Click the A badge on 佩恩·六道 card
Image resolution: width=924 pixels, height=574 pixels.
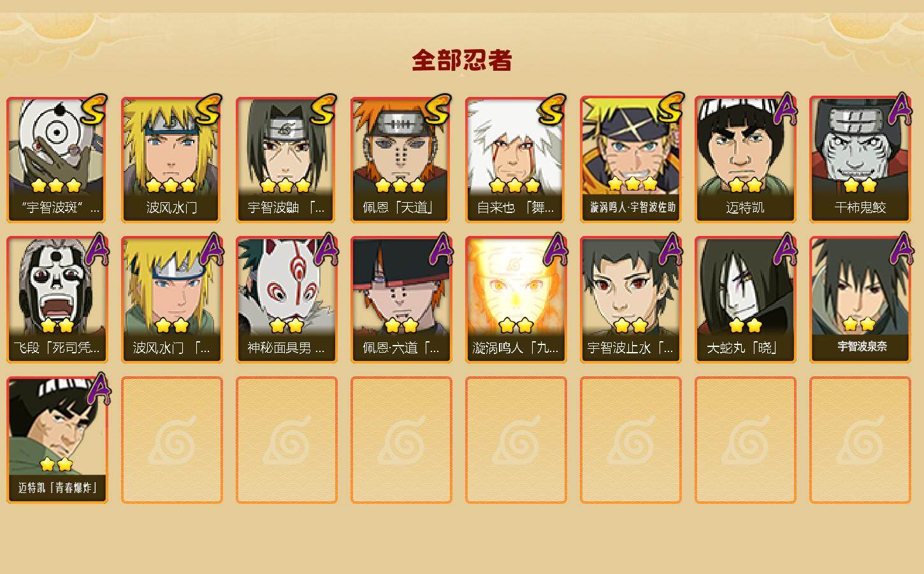point(441,249)
